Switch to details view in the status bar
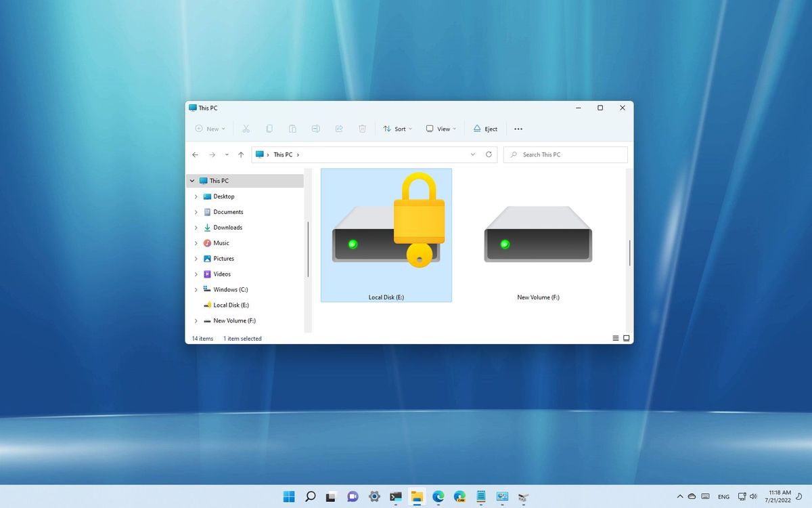The height and width of the screenshot is (508, 812). pos(615,338)
